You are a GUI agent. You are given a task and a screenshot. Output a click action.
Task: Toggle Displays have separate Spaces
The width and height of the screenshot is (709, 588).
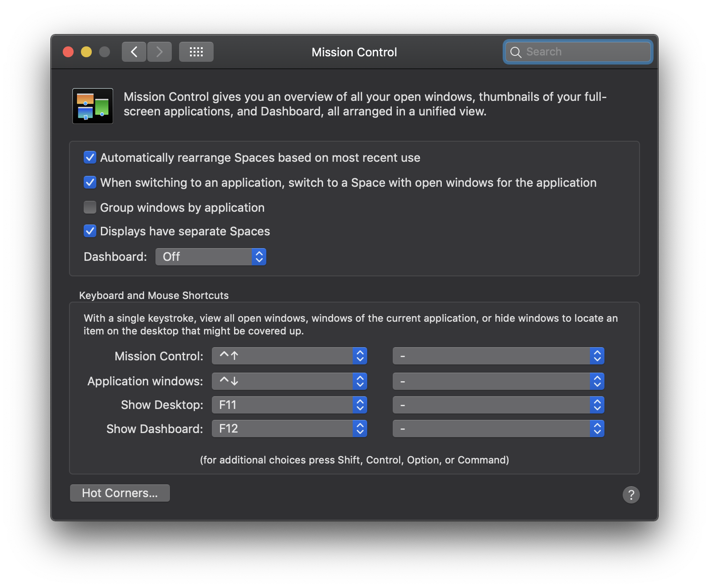[x=90, y=231]
